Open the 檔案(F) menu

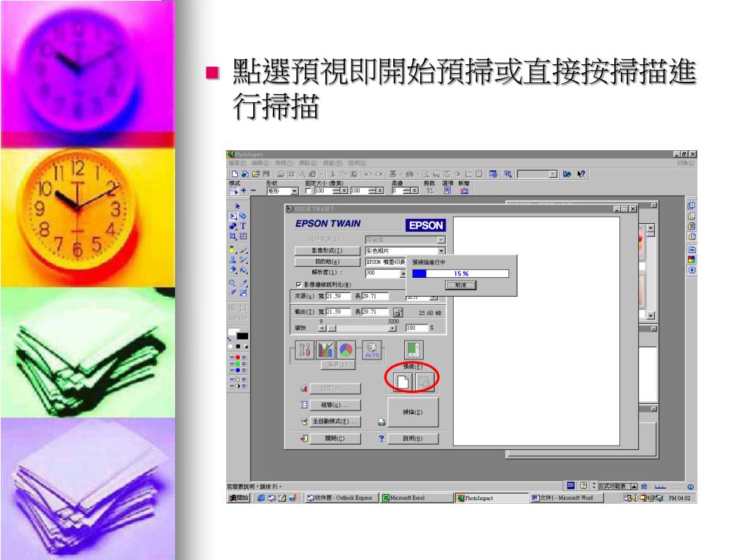click(x=237, y=163)
